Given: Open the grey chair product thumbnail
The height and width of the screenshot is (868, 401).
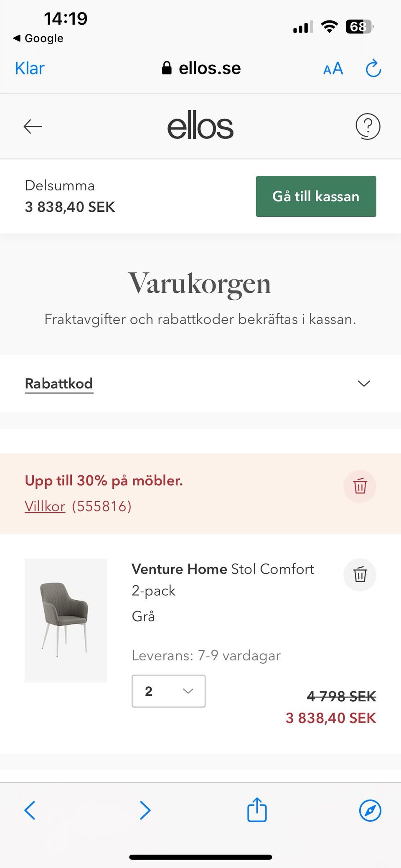Looking at the screenshot, I should [66, 620].
